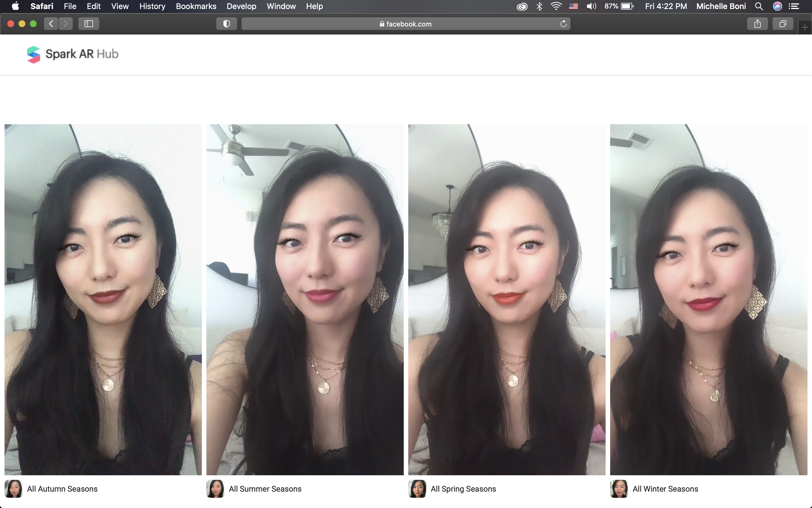The height and width of the screenshot is (508, 812).
Task: Open a new tab with plus button
Action: [805, 28]
